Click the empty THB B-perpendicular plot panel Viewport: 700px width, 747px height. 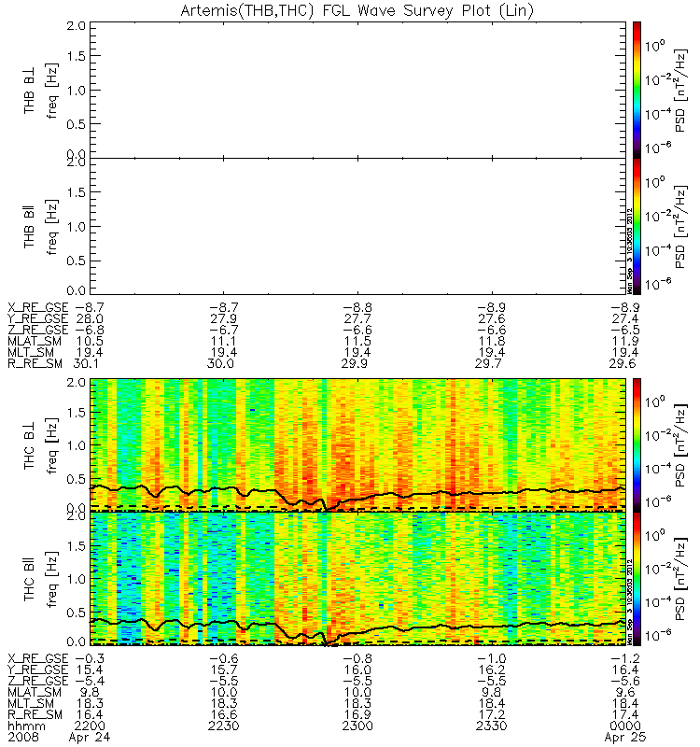pyautogui.click(x=357, y=90)
